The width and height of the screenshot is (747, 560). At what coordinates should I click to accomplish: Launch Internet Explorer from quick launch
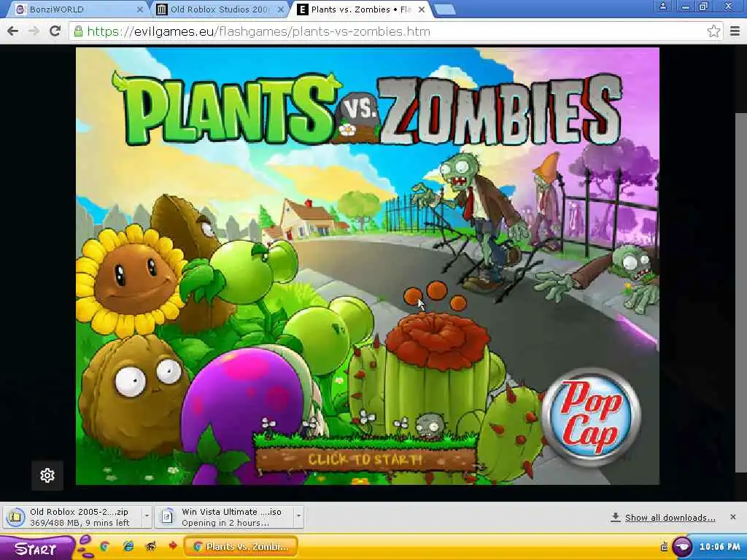click(x=128, y=547)
